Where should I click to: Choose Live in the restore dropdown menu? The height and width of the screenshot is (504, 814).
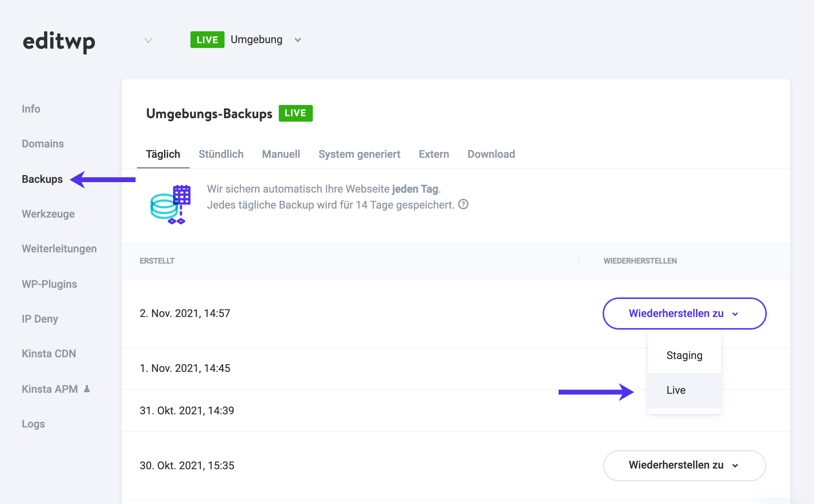coord(676,390)
